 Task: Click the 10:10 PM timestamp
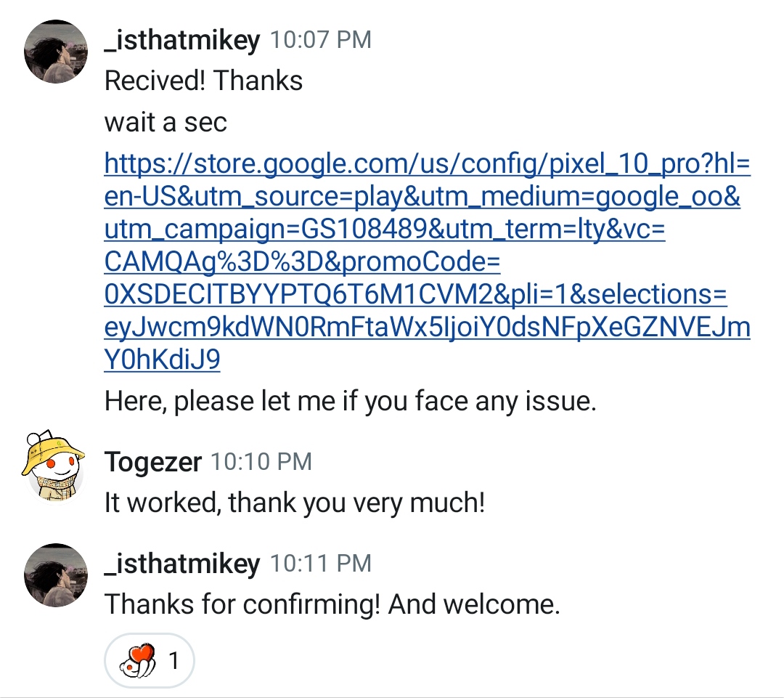pyautogui.click(x=261, y=462)
